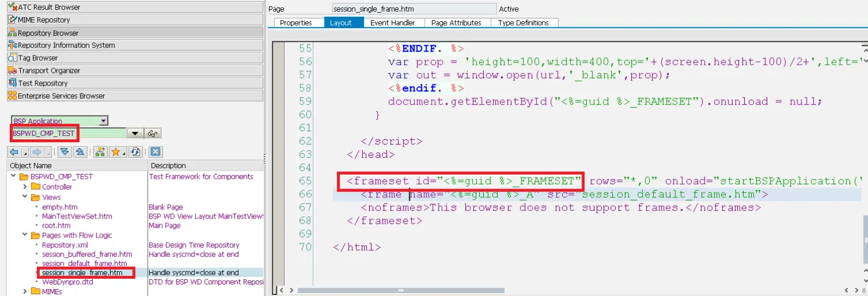The image size is (868, 296).
Task: Click the Collapse all nodes icon
Action: 80,152
